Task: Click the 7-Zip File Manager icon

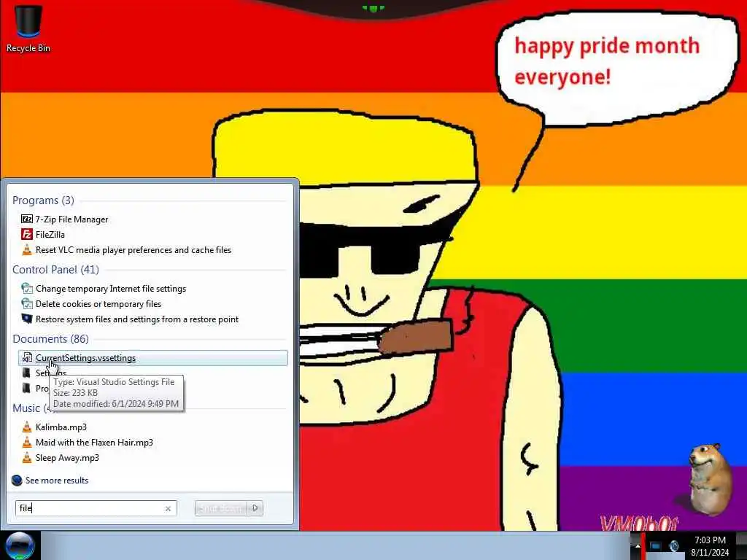Action: pyautogui.click(x=27, y=219)
